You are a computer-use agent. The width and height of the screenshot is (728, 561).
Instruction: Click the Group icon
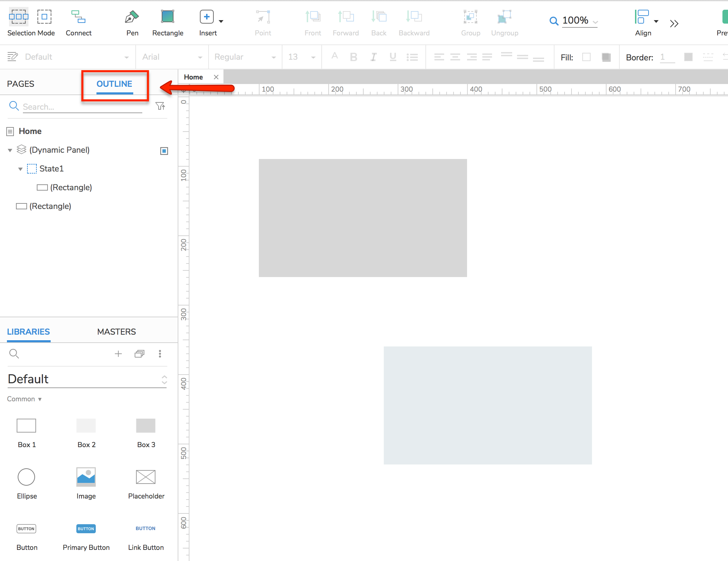point(470,16)
